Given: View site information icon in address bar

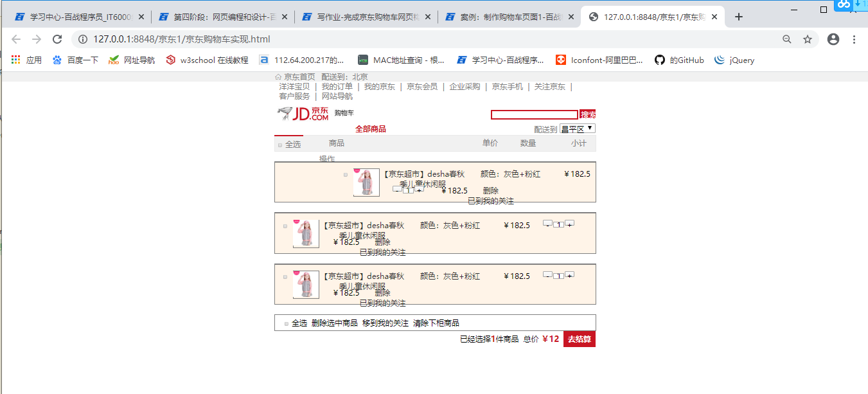Looking at the screenshot, I should point(82,39).
